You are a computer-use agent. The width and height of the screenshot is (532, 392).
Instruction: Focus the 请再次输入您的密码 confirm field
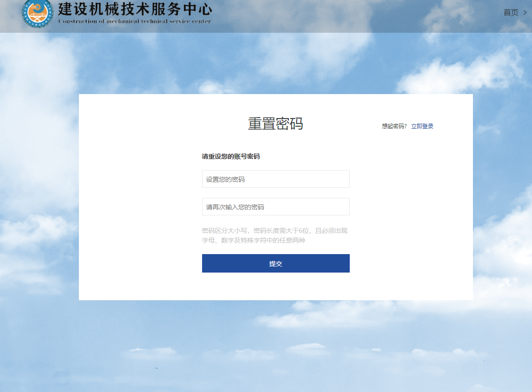tap(275, 207)
